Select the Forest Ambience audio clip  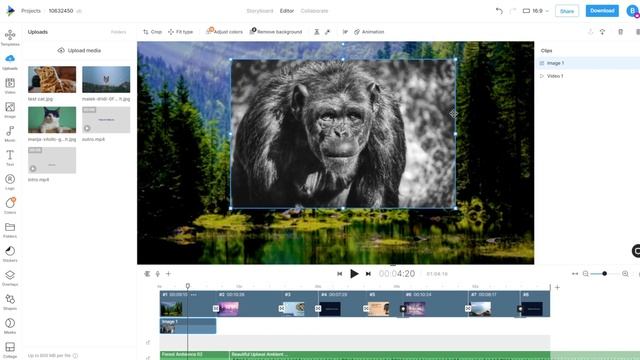(x=194, y=355)
